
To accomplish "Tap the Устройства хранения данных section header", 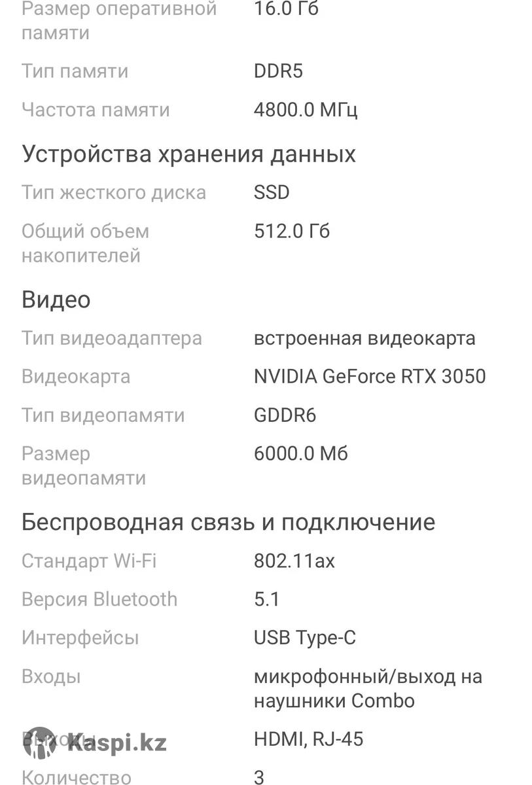I will 188,154.
